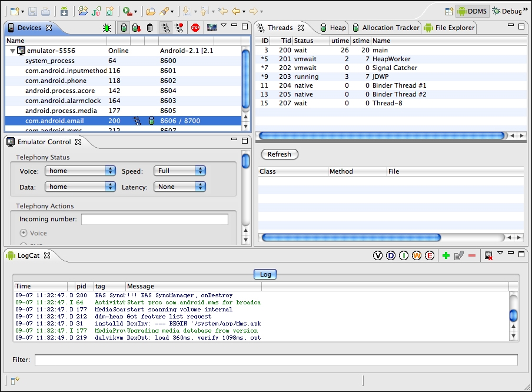Toggle Debug log level filter
This screenshot has height=392, width=532.
[x=391, y=255]
